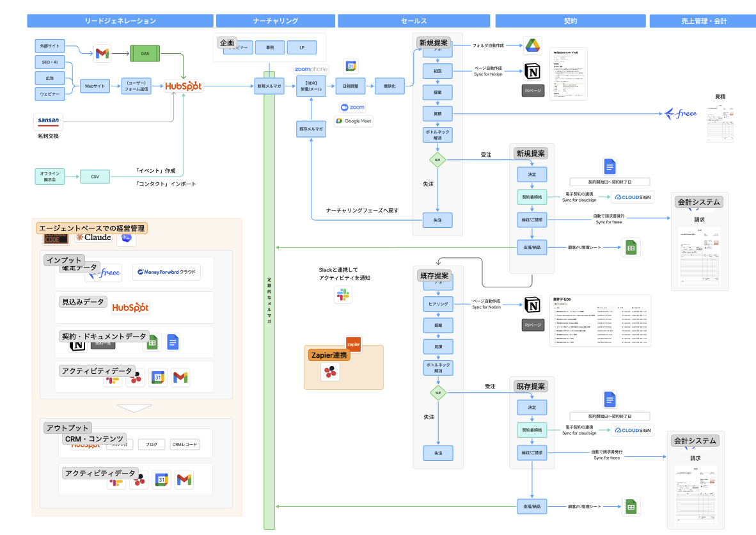Select the ブログ box under CRM・コンテンツ
Viewport: 756px width, 535px height.
coord(152,445)
